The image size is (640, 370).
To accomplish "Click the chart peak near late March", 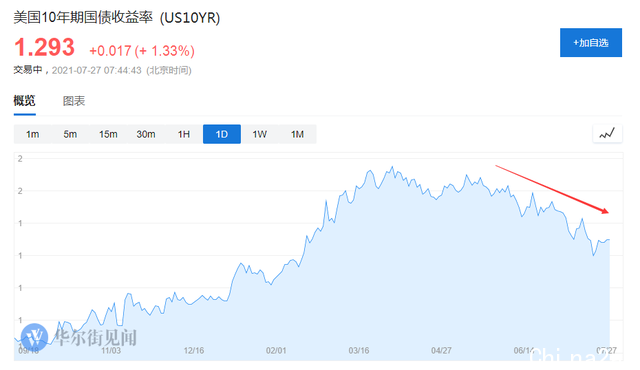I will pos(393,166).
